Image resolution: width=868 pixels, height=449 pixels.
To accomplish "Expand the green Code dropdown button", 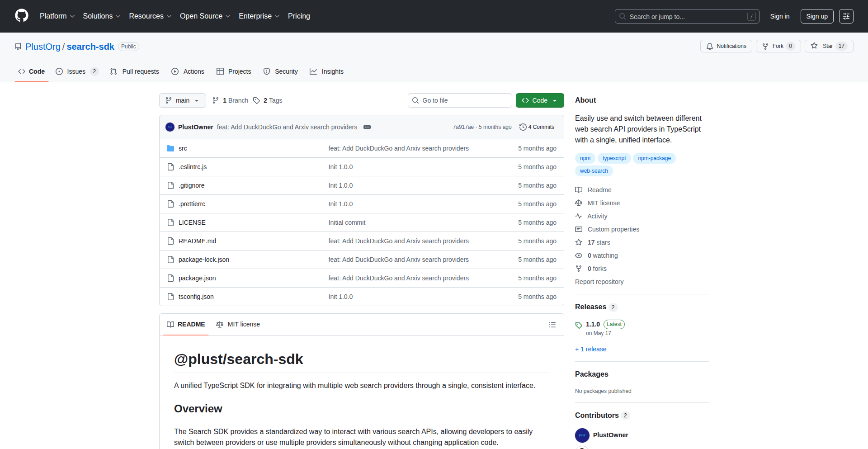I will pos(540,100).
